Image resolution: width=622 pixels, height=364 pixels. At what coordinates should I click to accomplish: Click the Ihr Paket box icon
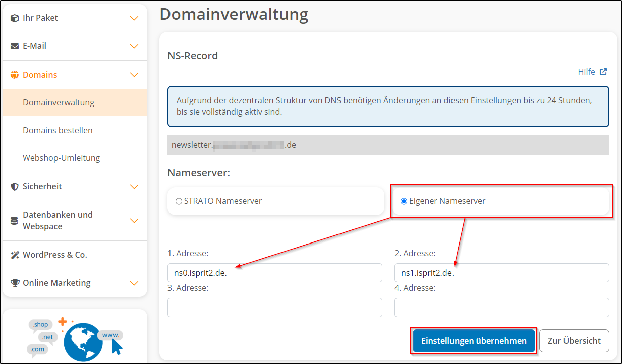pos(15,18)
